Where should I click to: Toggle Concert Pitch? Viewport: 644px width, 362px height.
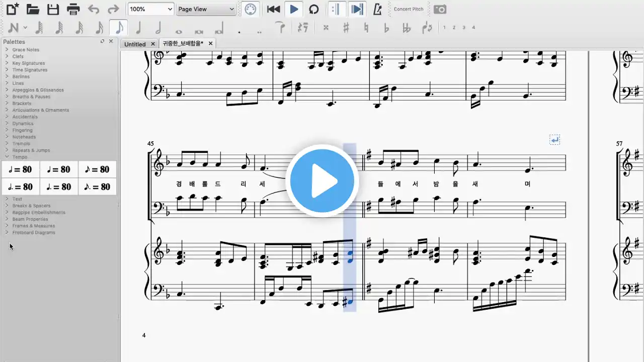click(x=409, y=9)
